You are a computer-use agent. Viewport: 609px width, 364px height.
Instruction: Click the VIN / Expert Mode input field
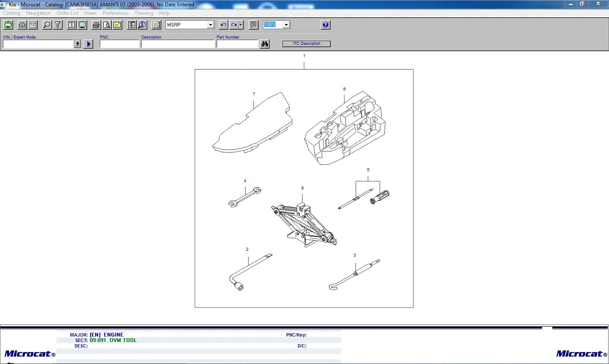[x=39, y=44]
